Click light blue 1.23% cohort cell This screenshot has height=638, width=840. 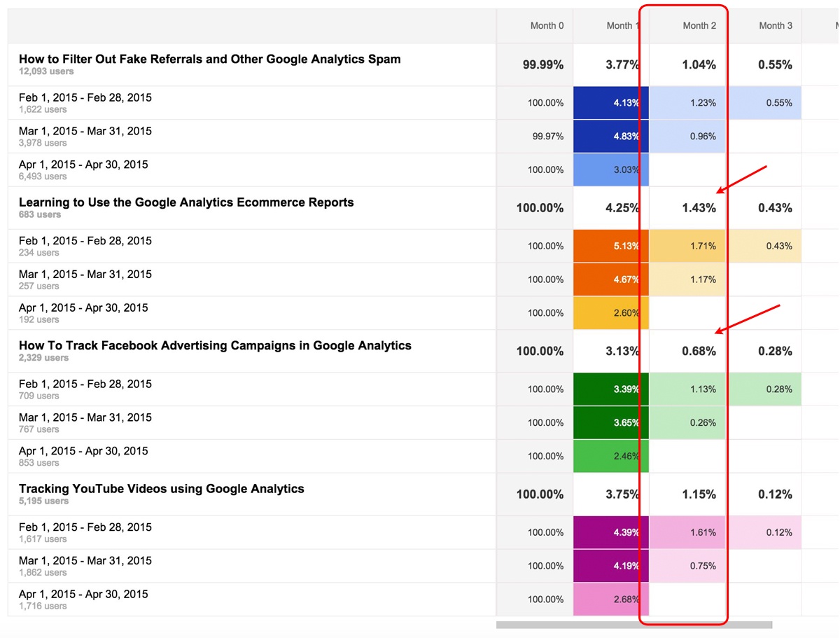[688, 103]
